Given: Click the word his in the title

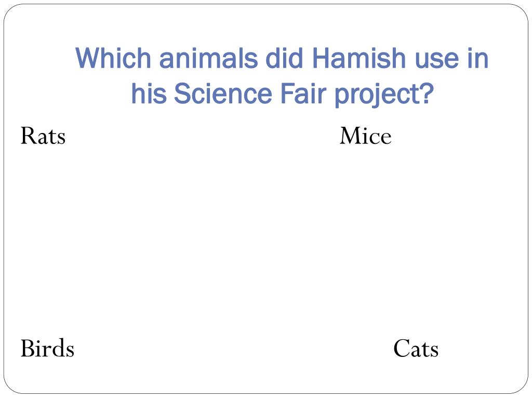Looking at the screenshot, I should (149, 94).
